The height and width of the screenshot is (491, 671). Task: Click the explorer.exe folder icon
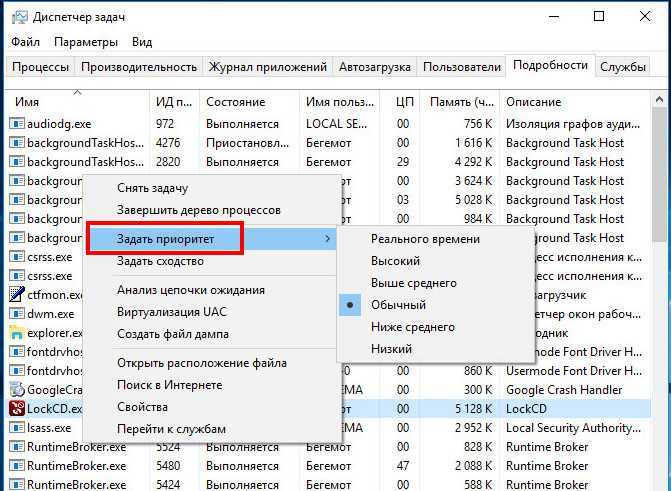tap(16, 333)
